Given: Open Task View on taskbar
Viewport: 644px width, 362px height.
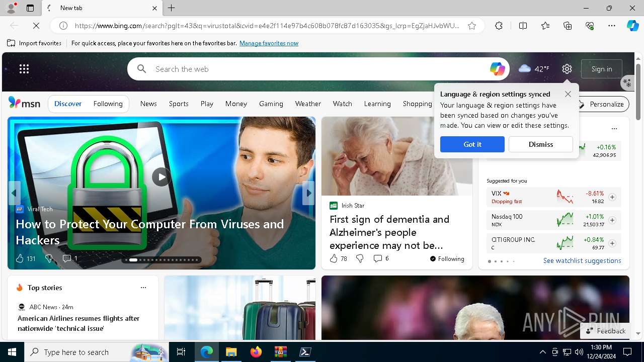Looking at the screenshot, I should [x=181, y=352].
